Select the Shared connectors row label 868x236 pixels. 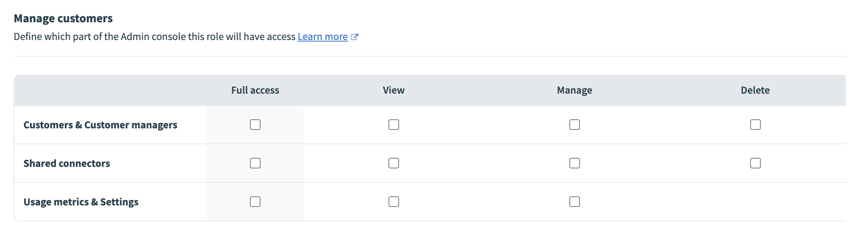pos(67,164)
